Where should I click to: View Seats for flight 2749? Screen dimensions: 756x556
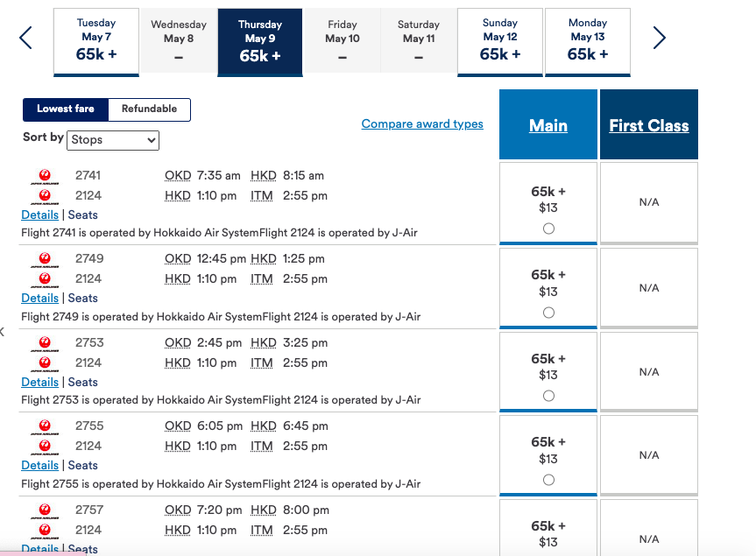(x=82, y=298)
